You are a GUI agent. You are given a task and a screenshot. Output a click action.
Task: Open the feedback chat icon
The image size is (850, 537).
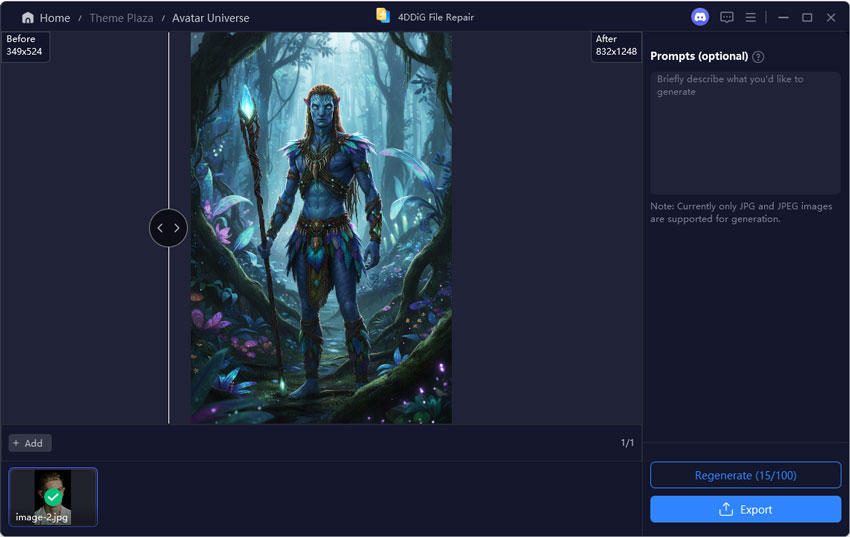click(x=726, y=17)
